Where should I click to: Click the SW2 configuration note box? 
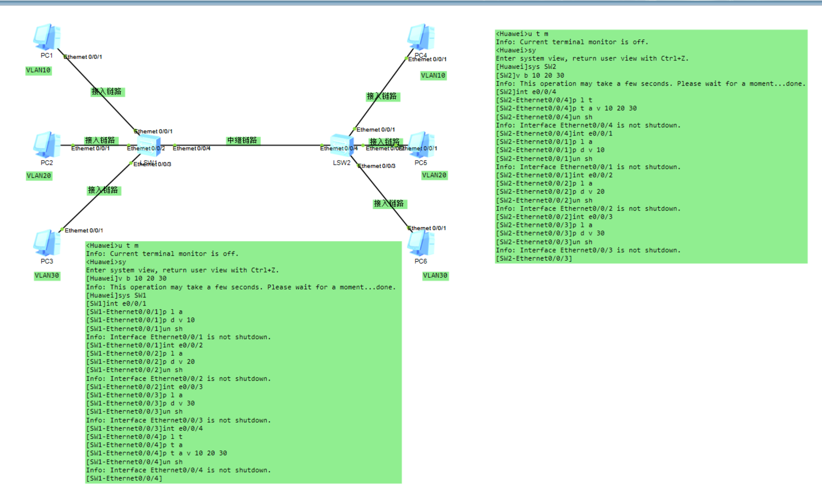pos(651,146)
